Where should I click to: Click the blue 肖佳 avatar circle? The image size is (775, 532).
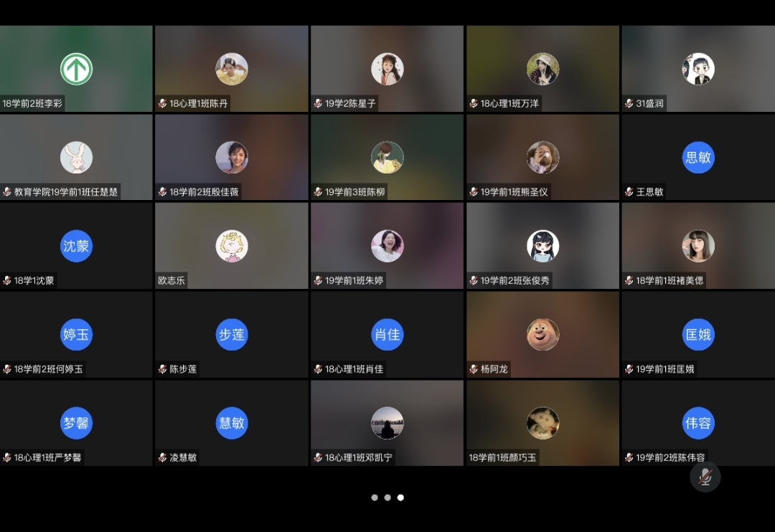pos(387,334)
